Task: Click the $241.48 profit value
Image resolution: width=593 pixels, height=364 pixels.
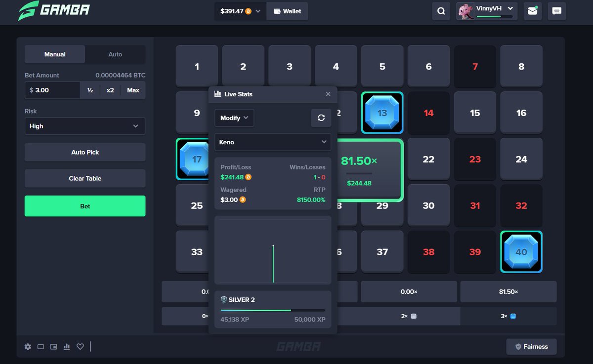Action: [232, 177]
